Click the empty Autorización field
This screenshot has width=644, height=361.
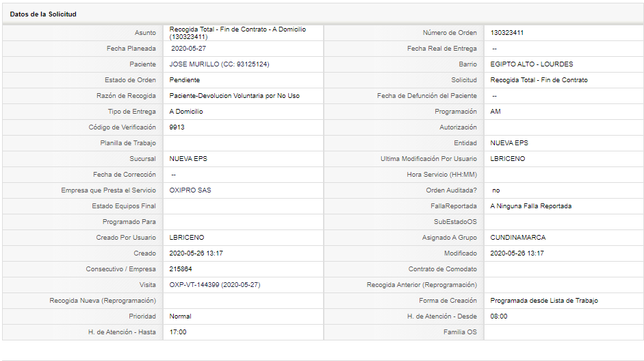pyautogui.click(x=563, y=127)
